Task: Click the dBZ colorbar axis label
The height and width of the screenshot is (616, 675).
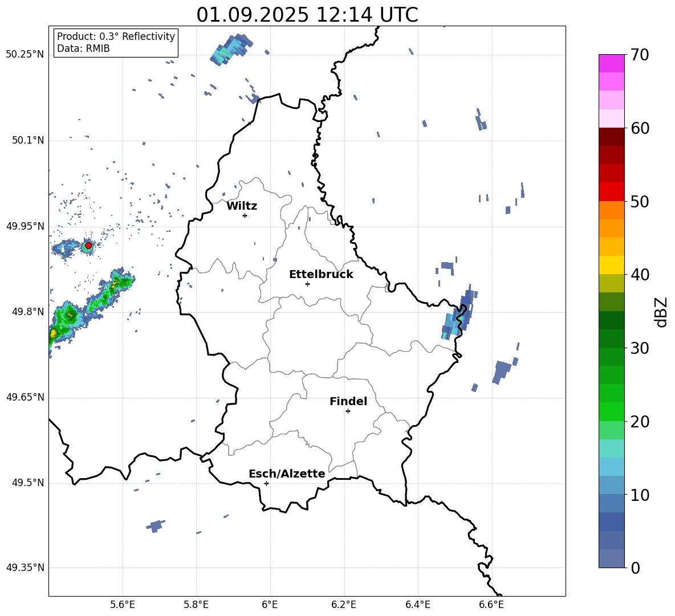Action: coord(662,312)
